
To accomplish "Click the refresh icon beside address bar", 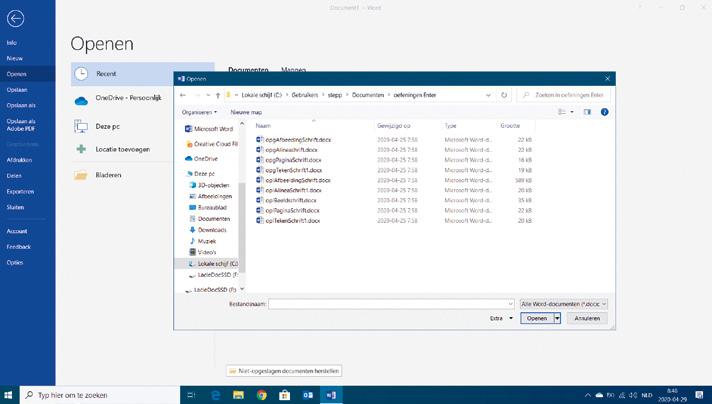I will tap(504, 95).
